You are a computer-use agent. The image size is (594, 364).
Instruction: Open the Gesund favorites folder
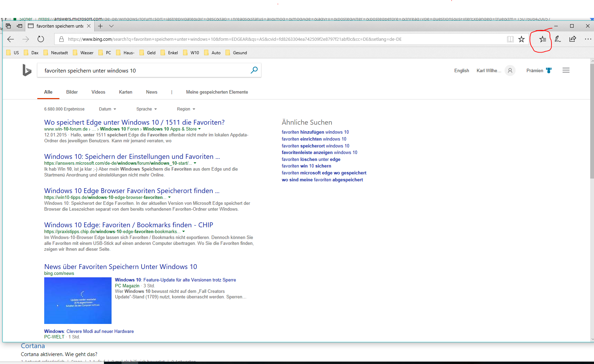click(x=236, y=52)
